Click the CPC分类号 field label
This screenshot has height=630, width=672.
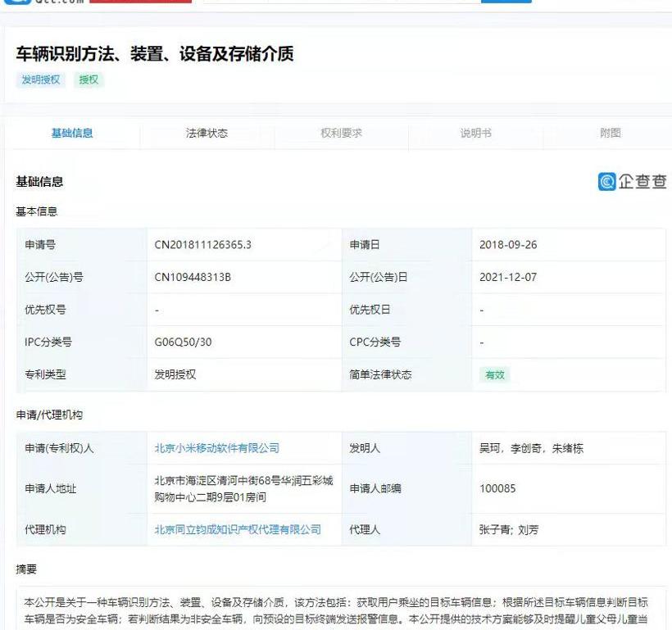[x=375, y=342]
